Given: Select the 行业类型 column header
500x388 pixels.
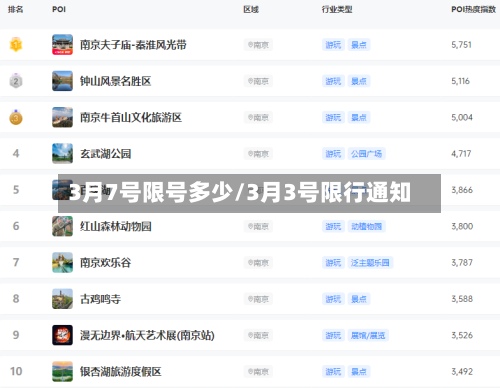Looking at the screenshot, I should [337, 9].
